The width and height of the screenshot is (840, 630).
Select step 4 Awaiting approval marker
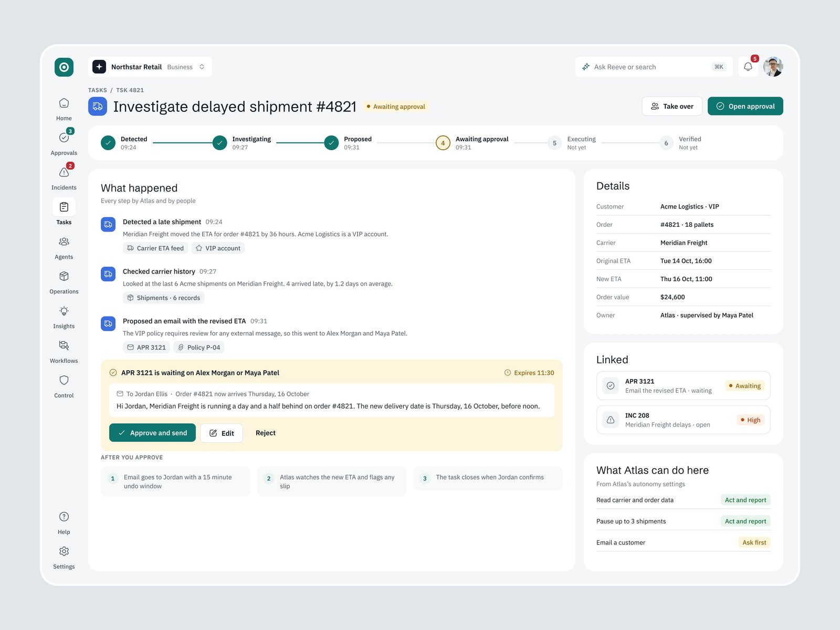[443, 143]
